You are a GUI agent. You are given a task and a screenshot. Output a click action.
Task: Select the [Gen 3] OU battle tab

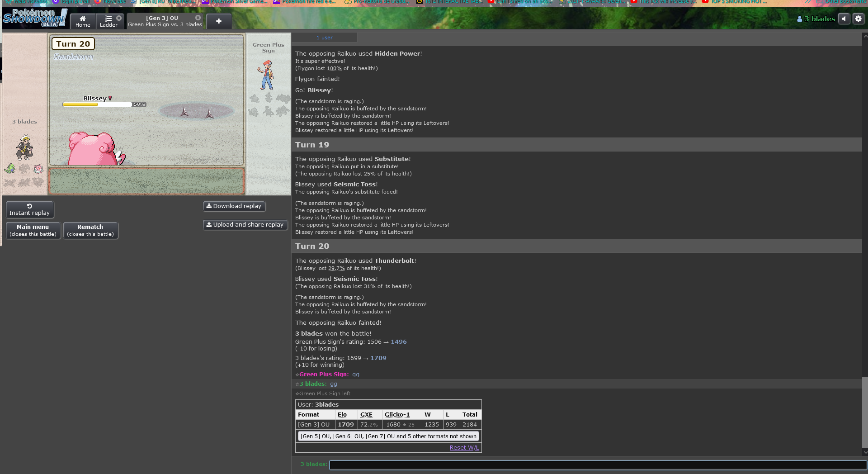tap(165, 21)
